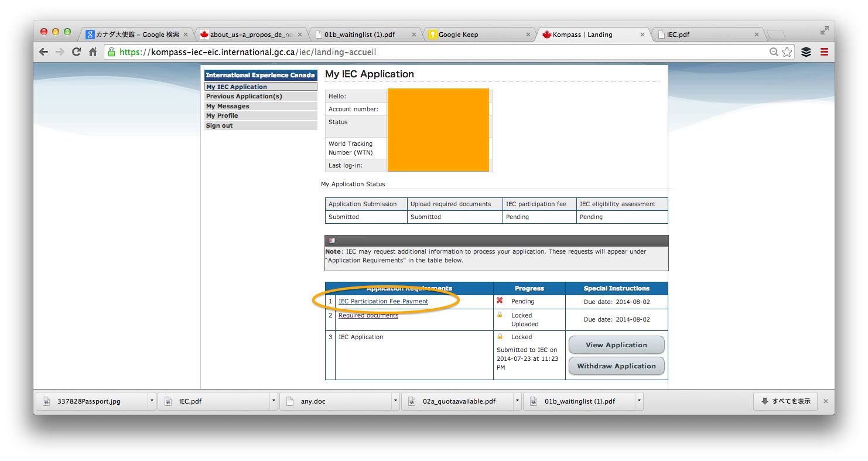
Task: Reload the current page
Action: [x=76, y=52]
